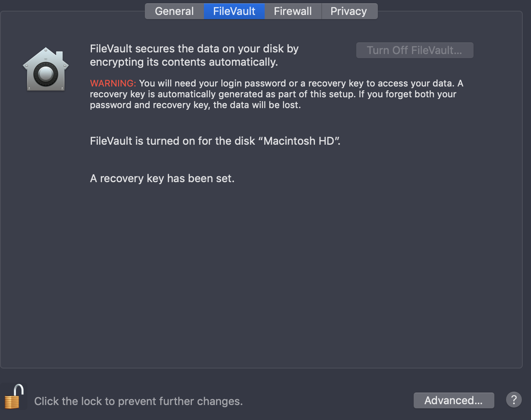531x420 pixels.
Task: Click the "A recovery key has been set" message
Action: pyautogui.click(x=162, y=178)
